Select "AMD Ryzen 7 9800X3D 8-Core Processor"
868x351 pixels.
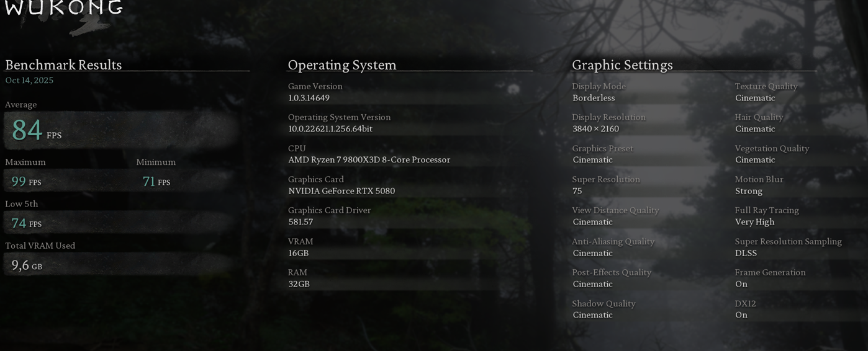tap(369, 160)
